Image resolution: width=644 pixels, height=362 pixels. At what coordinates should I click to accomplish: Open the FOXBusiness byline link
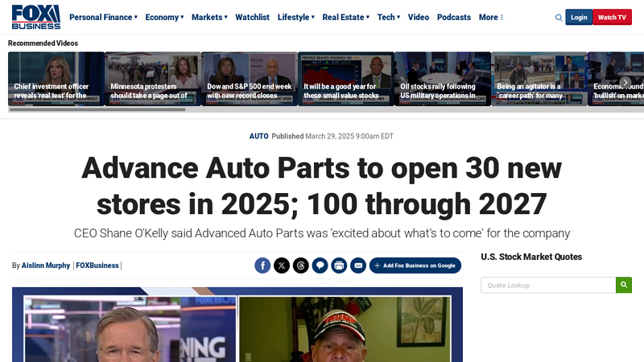(x=97, y=265)
